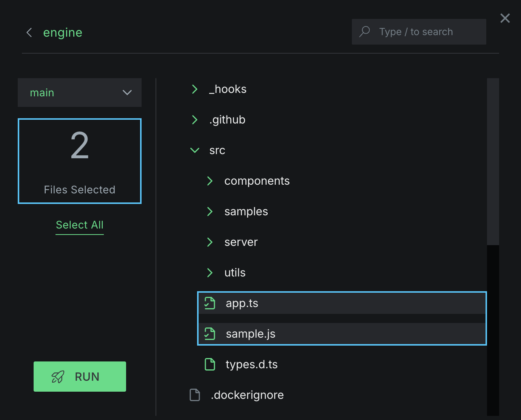This screenshot has width=521, height=420.
Task: Click the utils folder name
Action: [x=235, y=273]
